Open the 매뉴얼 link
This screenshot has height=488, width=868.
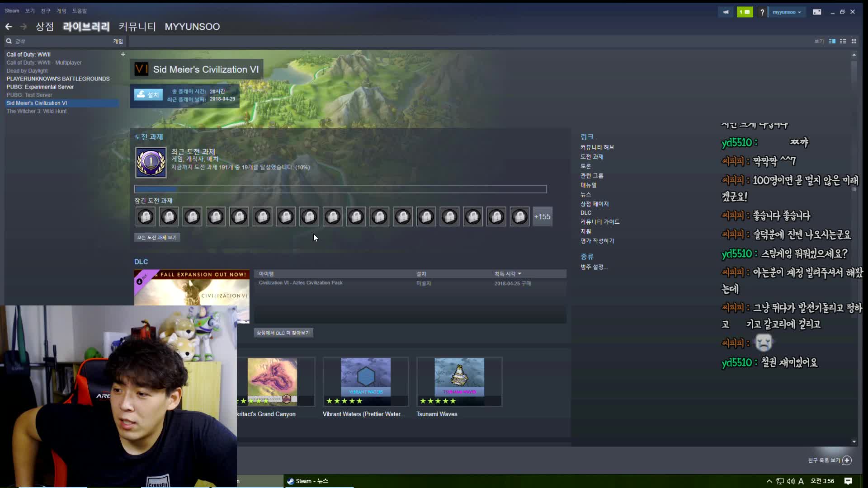[589, 185]
